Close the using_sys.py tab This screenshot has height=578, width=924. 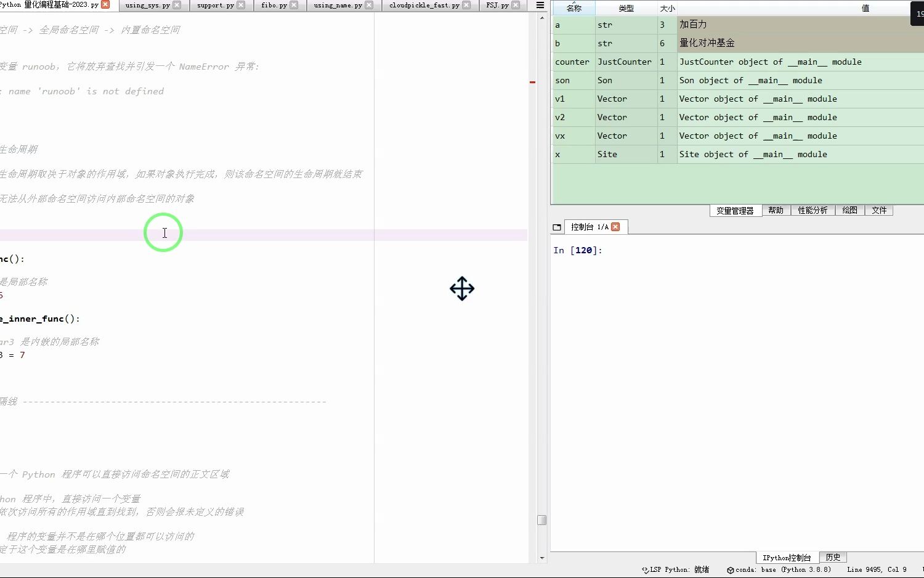[x=177, y=5]
